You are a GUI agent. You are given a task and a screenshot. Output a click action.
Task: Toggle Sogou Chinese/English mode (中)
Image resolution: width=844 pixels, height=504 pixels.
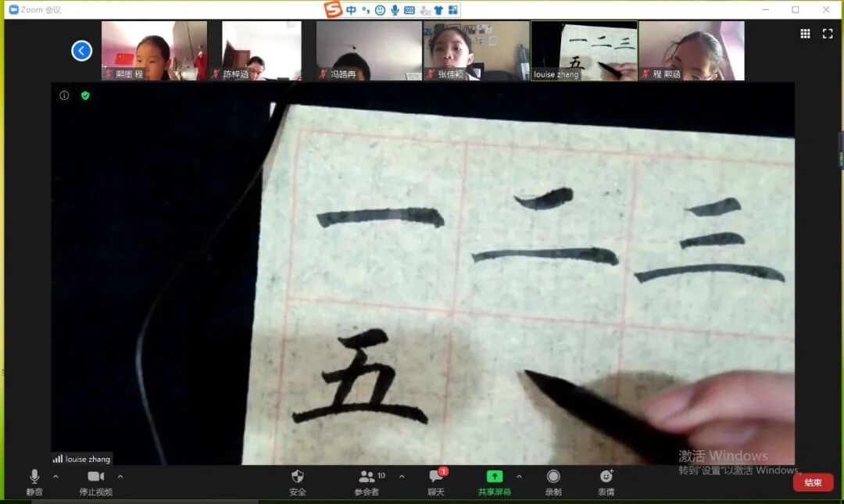pos(351,9)
